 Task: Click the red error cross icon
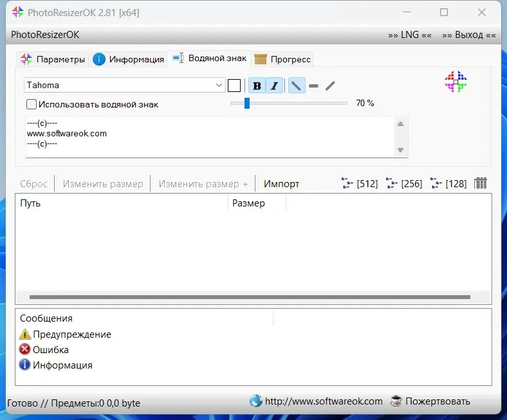[x=24, y=349]
